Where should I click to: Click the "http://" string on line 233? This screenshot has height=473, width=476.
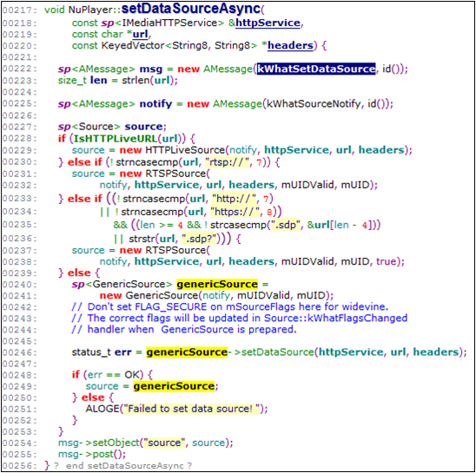tap(235, 199)
